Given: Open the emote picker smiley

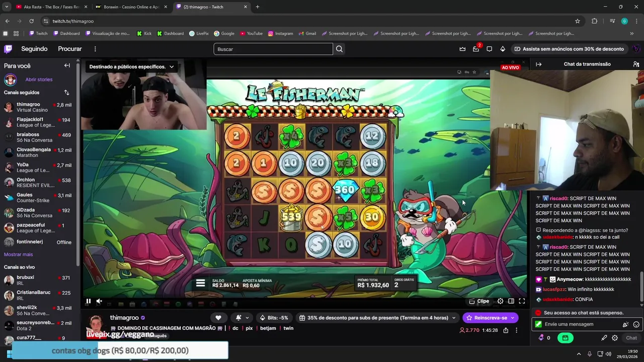Looking at the screenshot, I should point(636,324).
